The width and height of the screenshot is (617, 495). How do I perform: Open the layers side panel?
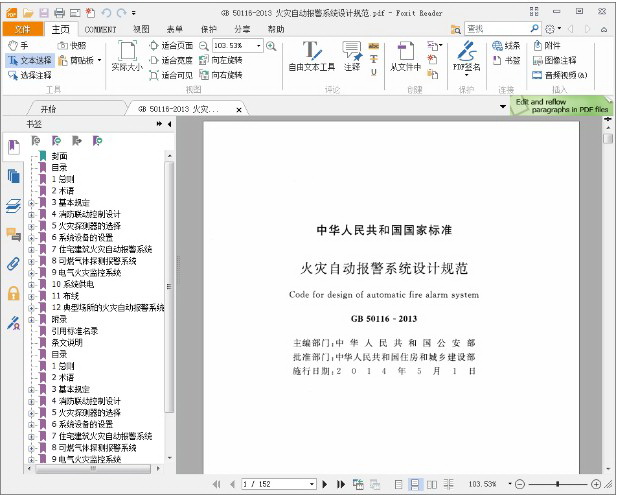[x=13, y=206]
